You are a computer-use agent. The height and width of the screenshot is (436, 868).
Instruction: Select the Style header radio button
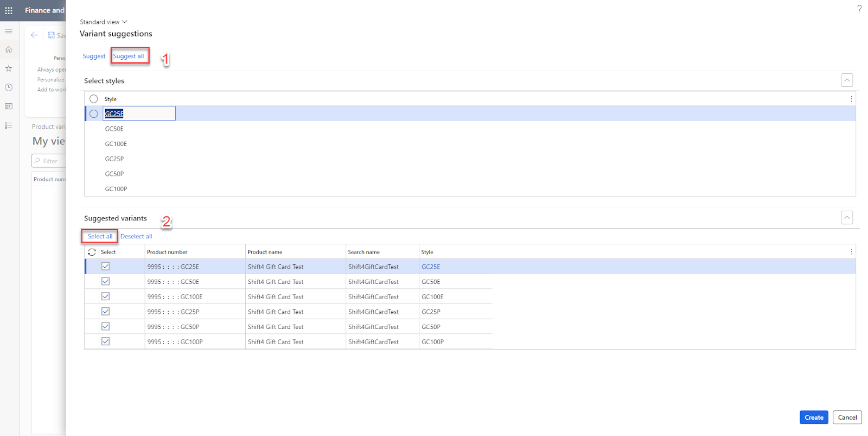(94, 99)
